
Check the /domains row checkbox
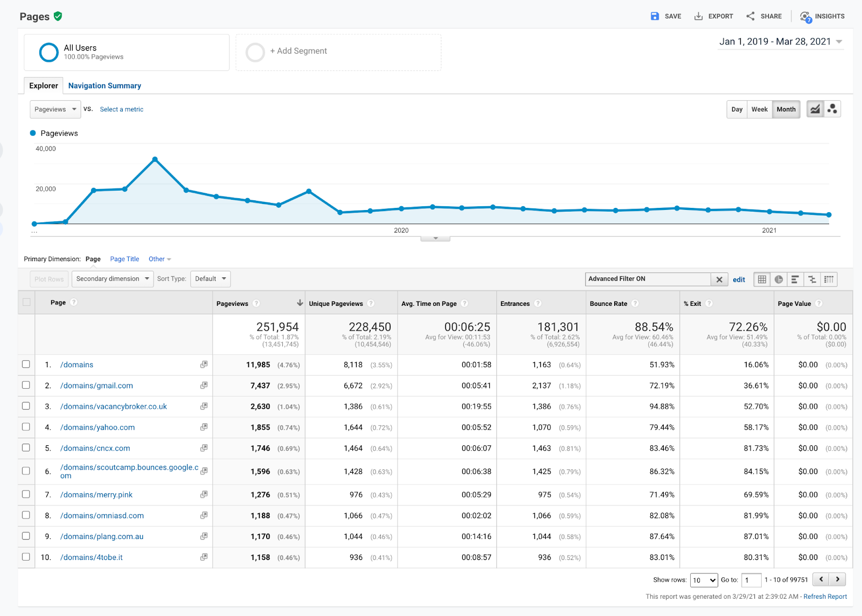(26, 364)
